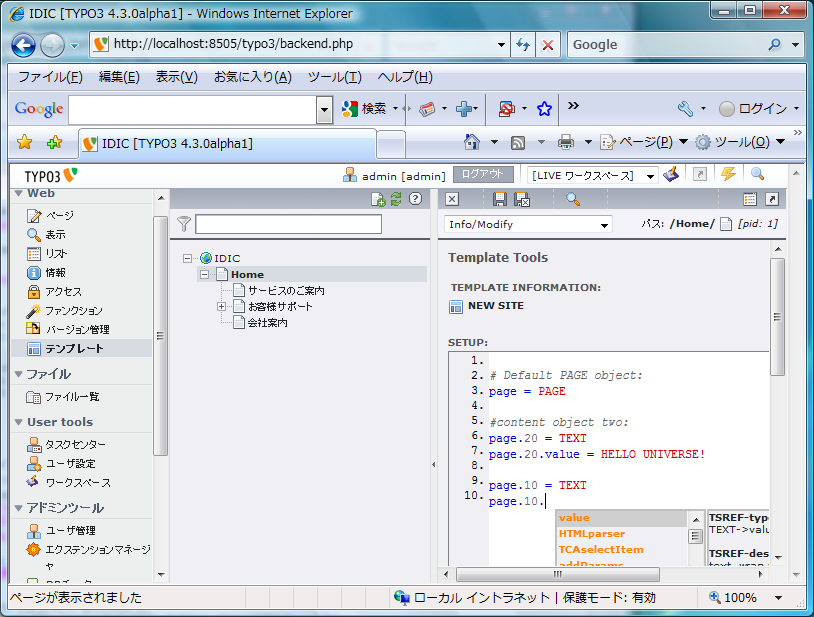Collapse the Web module group
The image size is (814, 617).
(x=19, y=194)
